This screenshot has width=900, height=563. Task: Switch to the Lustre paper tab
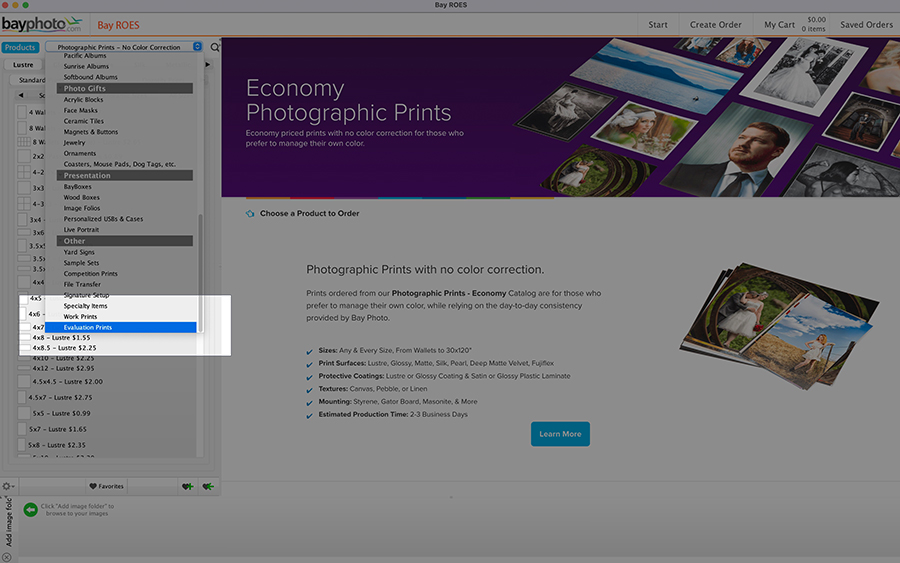[x=23, y=64]
